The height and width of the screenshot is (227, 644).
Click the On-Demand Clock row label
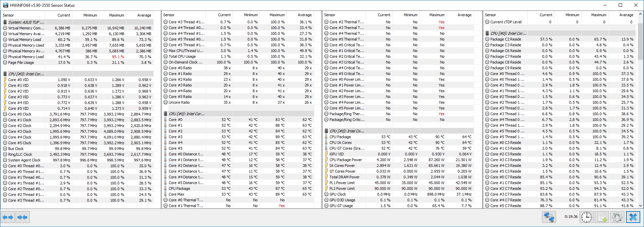[x=185, y=62]
